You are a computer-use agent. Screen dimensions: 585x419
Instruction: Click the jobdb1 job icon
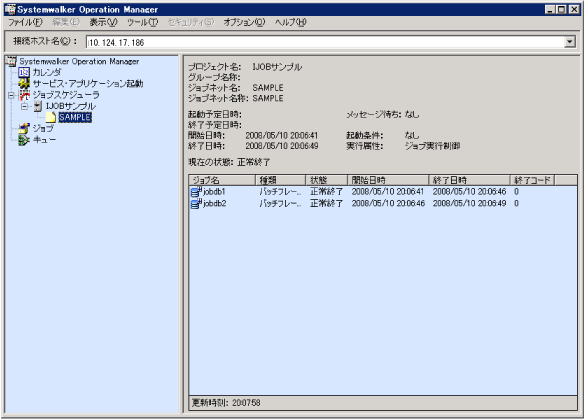[x=196, y=192]
